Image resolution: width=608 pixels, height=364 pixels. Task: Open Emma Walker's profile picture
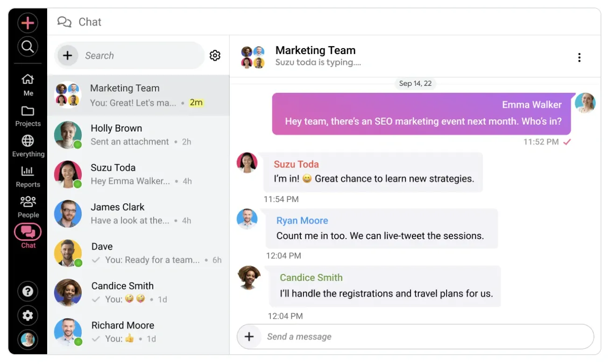click(586, 103)
